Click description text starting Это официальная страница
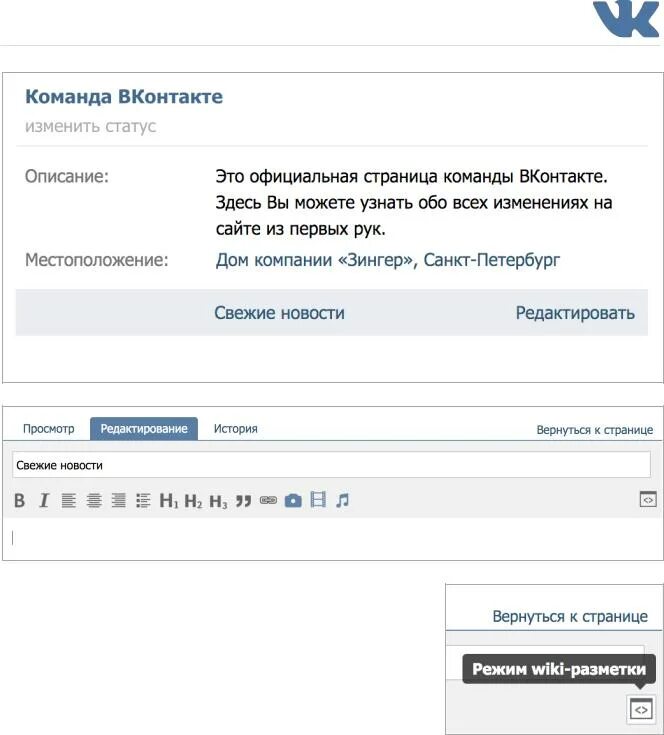 pyautogui.click(x=414, y=202)
